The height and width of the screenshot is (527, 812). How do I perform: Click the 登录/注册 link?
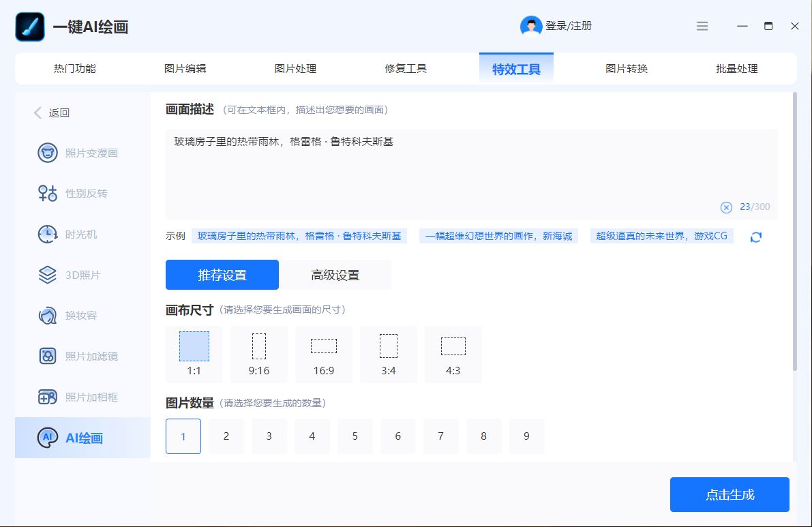[x=569, y=26]
